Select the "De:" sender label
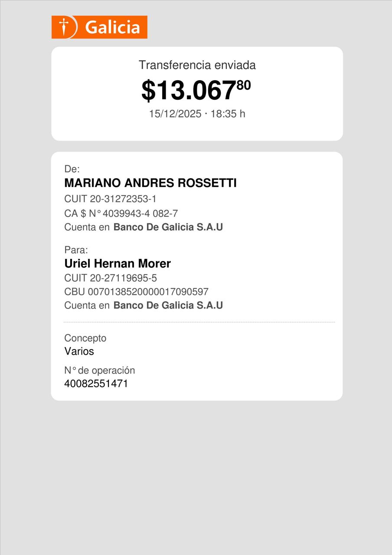This screenshot has width=392, height=555. point(72,169)
